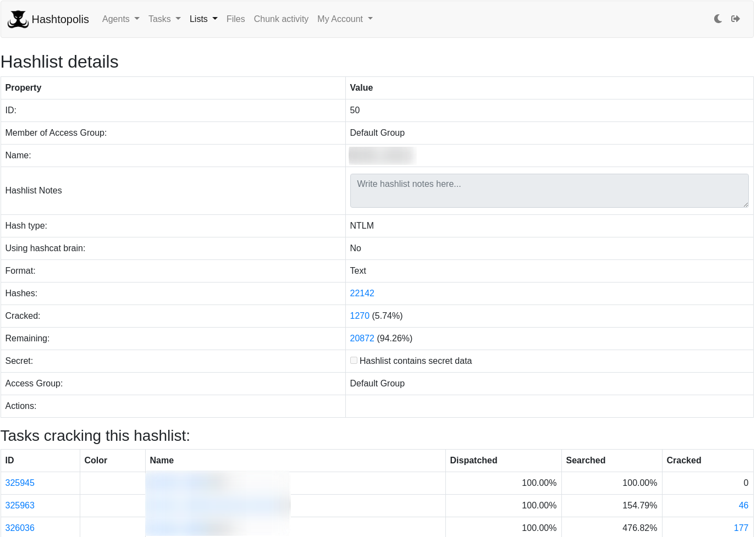Expand the Lists dropdown in the navbar
This screenshot has width=756, height=537.
coord(203,19)
